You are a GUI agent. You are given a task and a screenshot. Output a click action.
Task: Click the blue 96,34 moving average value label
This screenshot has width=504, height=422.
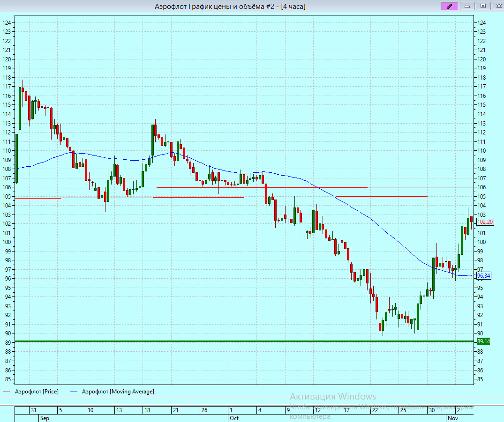click(x=483, y=276)
